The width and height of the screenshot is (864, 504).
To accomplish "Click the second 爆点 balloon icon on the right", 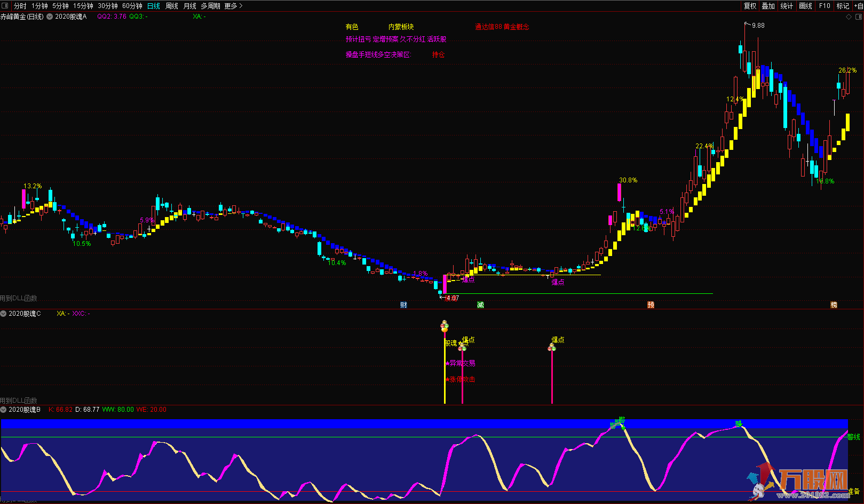I will click(552, 348).
